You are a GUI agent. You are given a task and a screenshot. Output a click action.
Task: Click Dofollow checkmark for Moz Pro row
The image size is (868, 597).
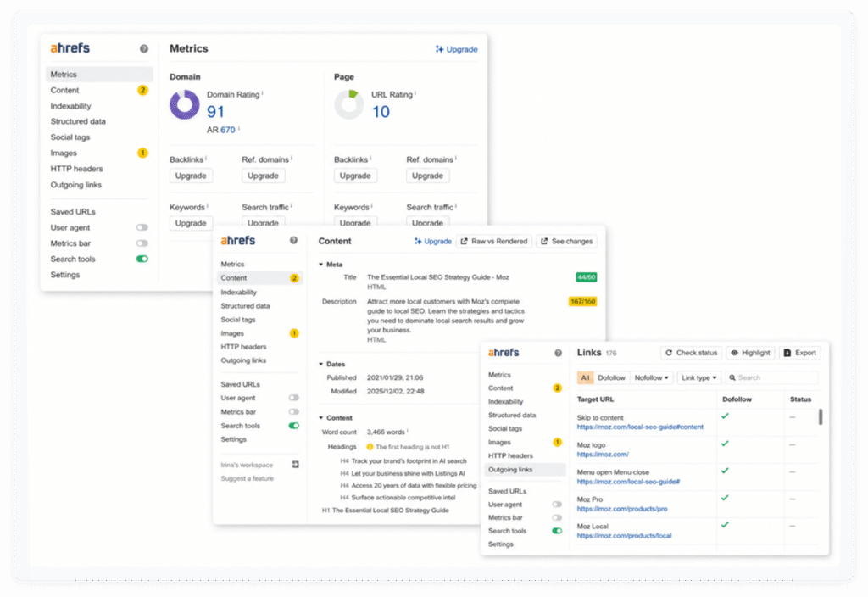pos(726,498)
